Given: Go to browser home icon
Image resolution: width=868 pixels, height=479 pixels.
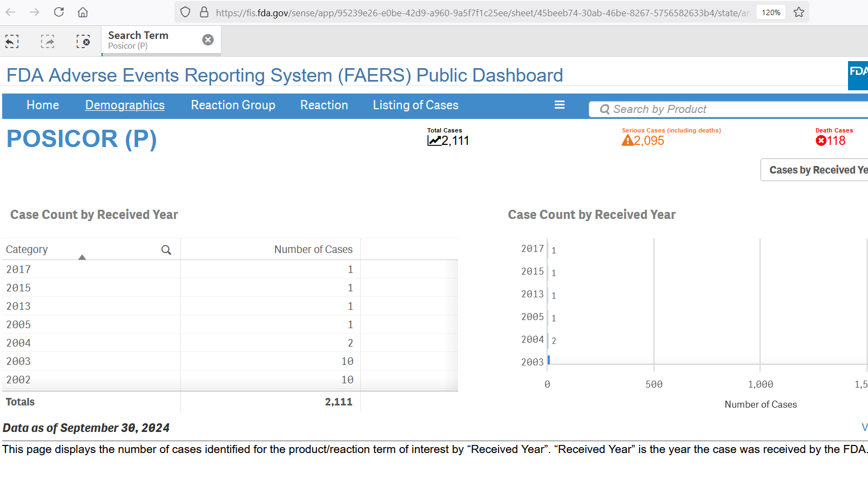Looking at the screenshot, I should [x=83, y=12].
